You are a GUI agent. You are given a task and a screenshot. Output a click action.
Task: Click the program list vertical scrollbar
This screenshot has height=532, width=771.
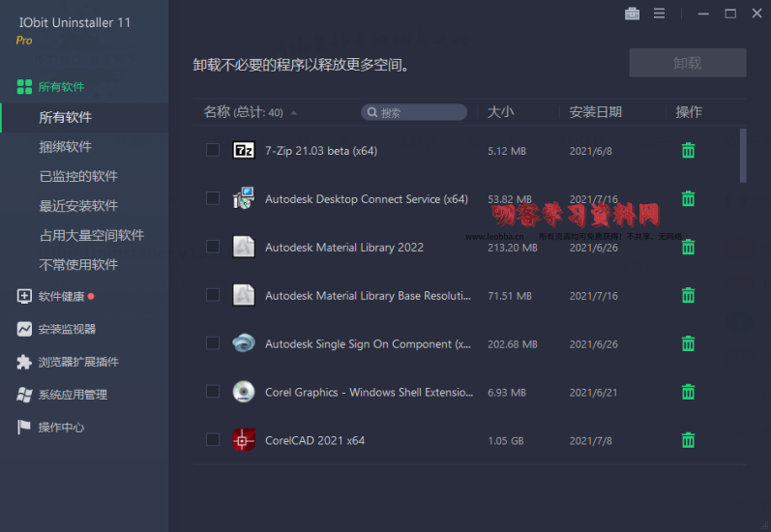[743, 156]
